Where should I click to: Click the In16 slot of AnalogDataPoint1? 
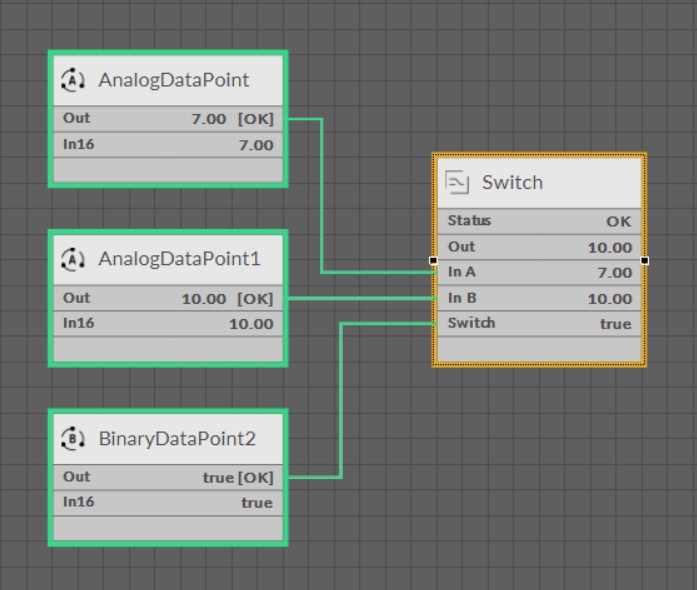coord(167,324)
